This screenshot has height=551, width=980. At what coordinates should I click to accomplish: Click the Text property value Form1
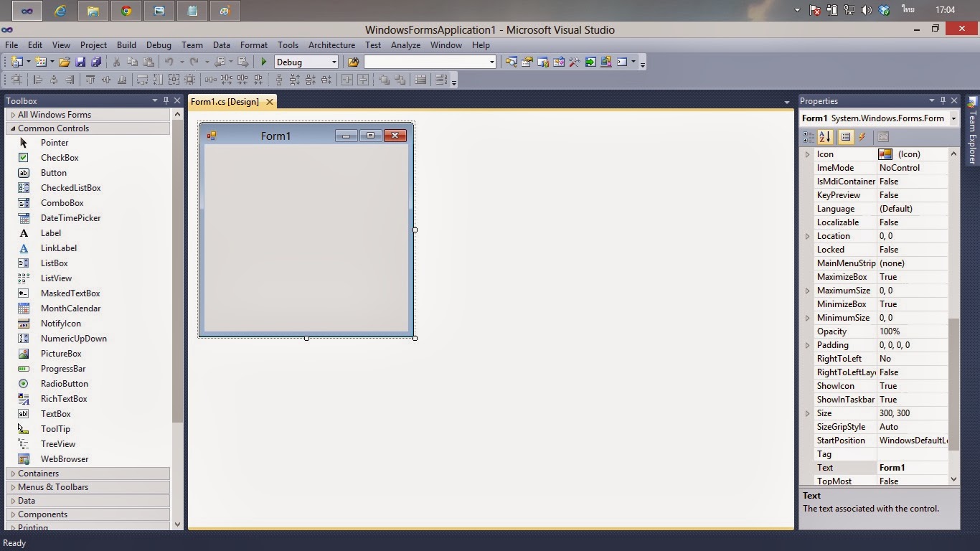(913, 468)
